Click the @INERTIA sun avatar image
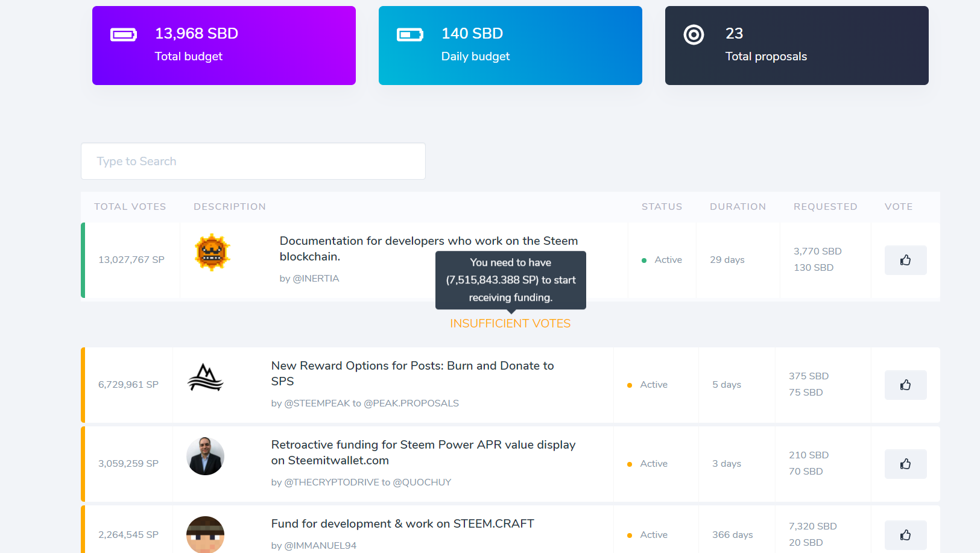 (x=212, y=252)
